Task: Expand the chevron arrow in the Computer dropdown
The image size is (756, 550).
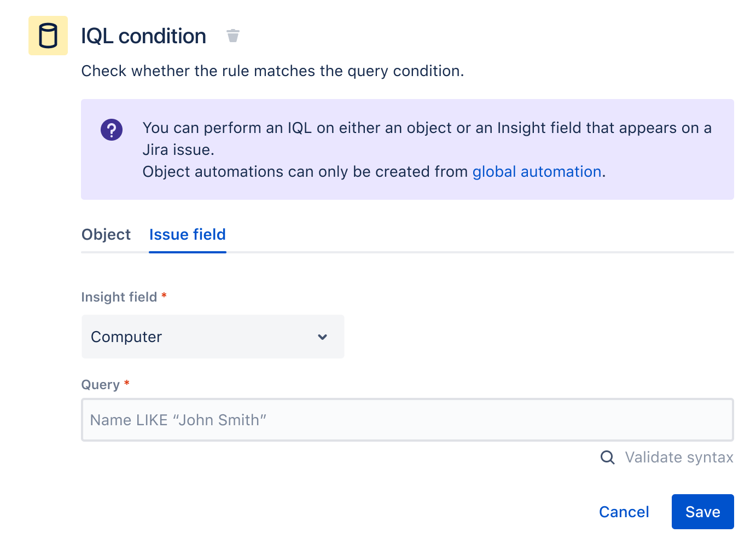Action: click(x=323, y=337)
